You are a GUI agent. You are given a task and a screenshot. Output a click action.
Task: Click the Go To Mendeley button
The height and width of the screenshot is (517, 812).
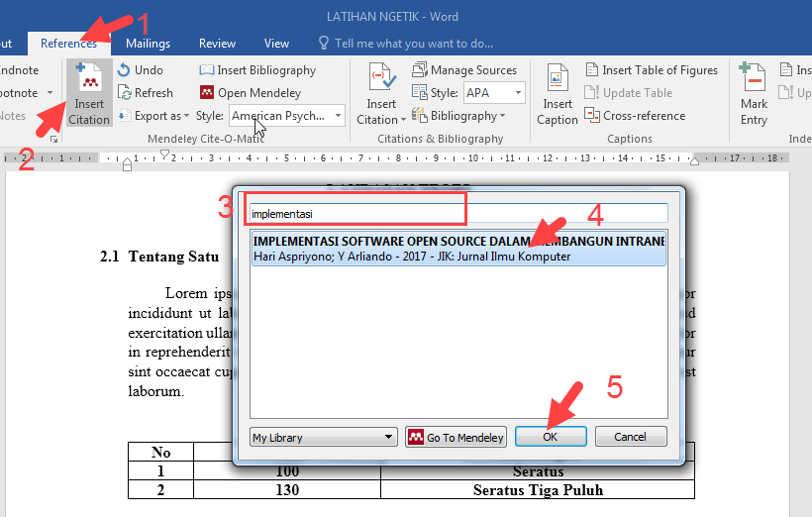(457, 437)
